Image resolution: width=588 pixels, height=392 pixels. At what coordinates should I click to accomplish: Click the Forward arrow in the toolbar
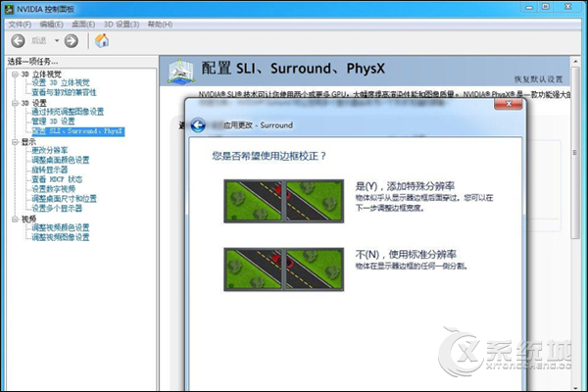pos(72,41)
